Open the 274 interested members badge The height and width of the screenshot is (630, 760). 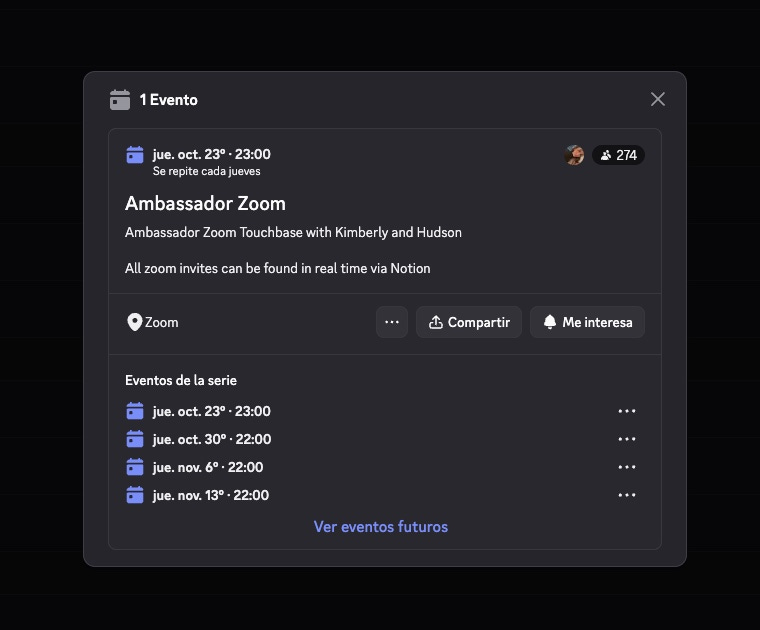pyautogui.click(x=618, y=155)
